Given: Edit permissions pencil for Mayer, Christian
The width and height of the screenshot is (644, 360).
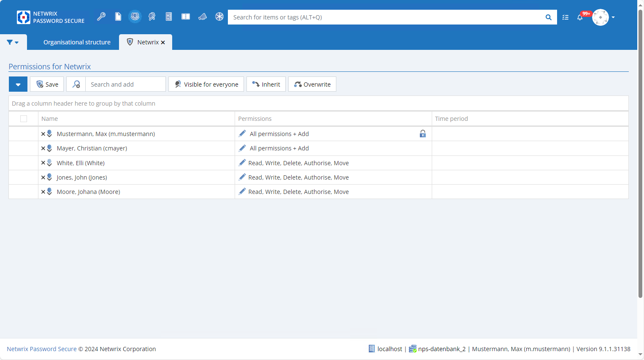Looking at the screenshot, I should tap(242, 148).
